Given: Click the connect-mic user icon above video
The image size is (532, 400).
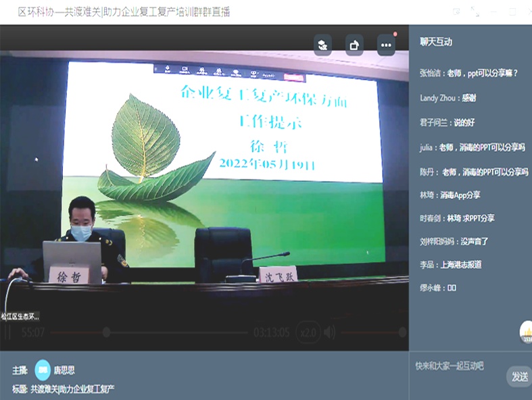Looking at the screenshot, I should (322, 45).
